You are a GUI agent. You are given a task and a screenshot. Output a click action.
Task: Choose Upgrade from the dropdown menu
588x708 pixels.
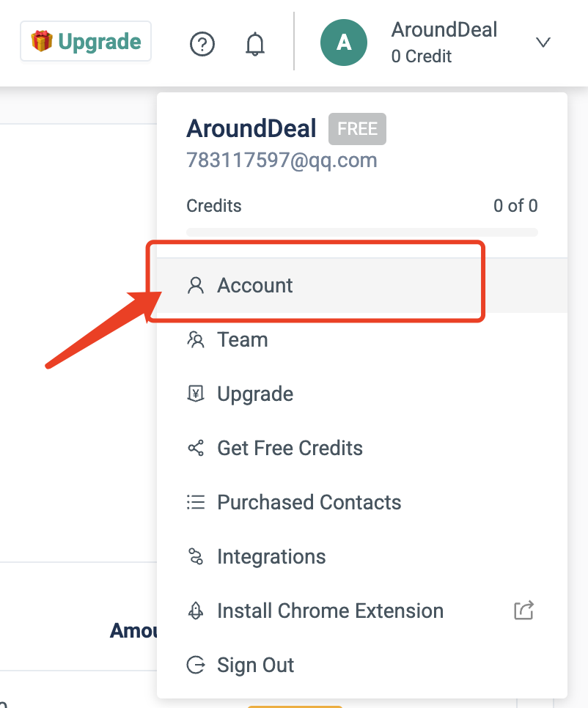coord(255,394)
